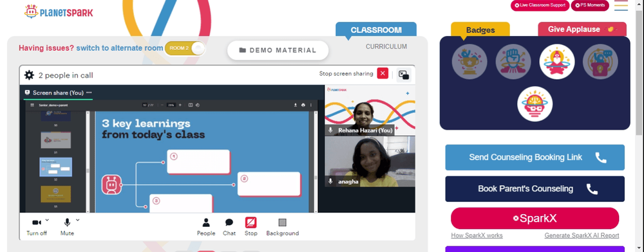This screenshot has width=644, height=252.
Task: Award the brain with glasses badge
Action: 535,104
